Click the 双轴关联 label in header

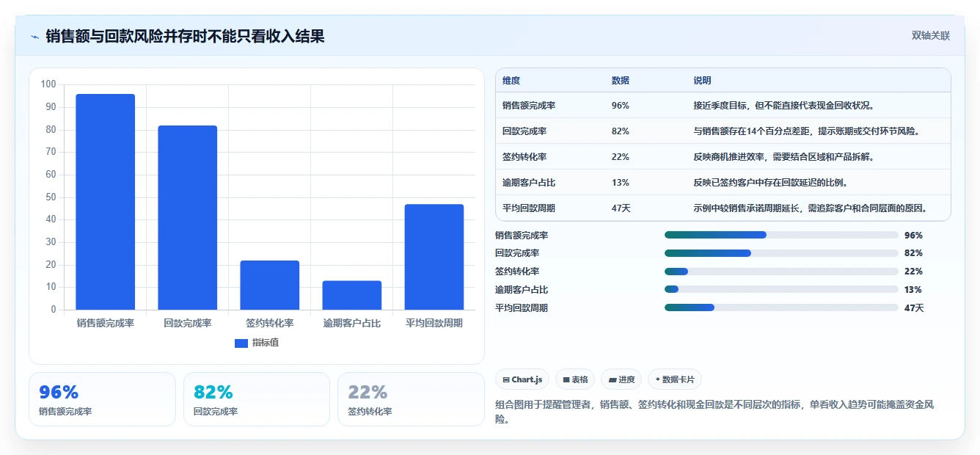[931, 36]
